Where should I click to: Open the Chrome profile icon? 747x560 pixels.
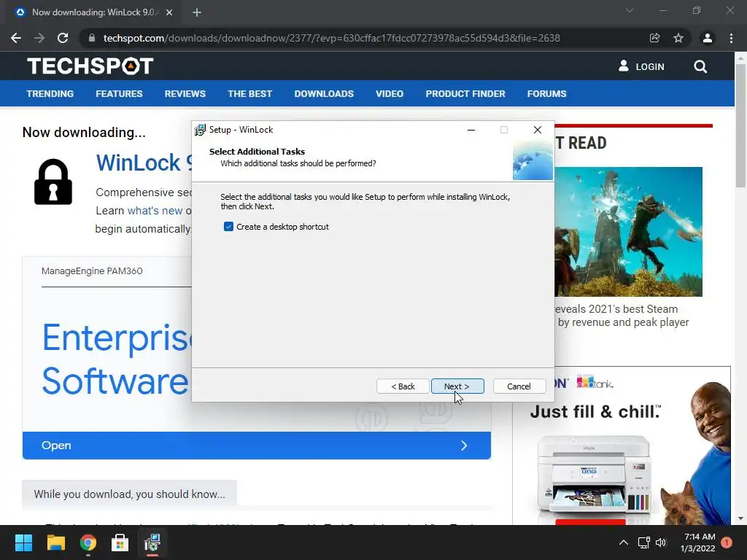tap(708, 38)
